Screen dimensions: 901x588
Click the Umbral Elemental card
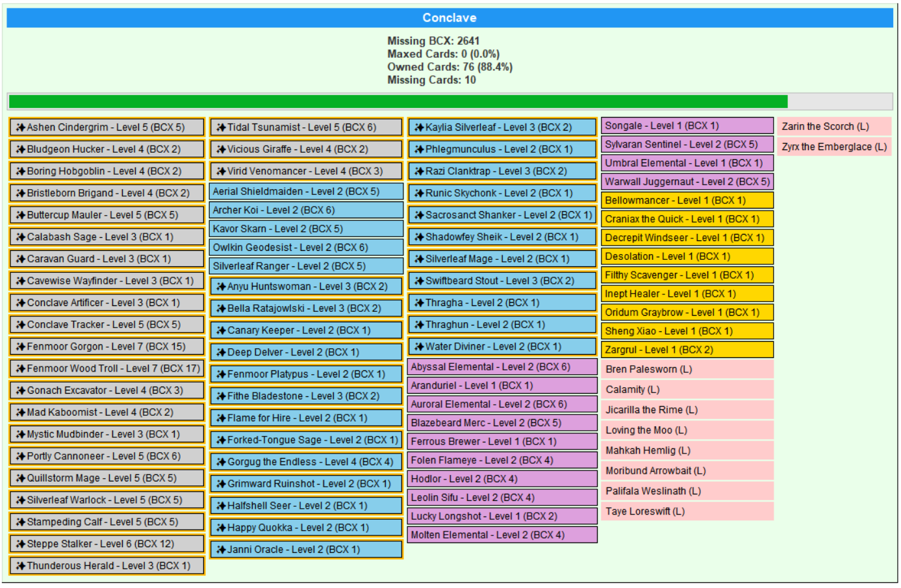688,163
